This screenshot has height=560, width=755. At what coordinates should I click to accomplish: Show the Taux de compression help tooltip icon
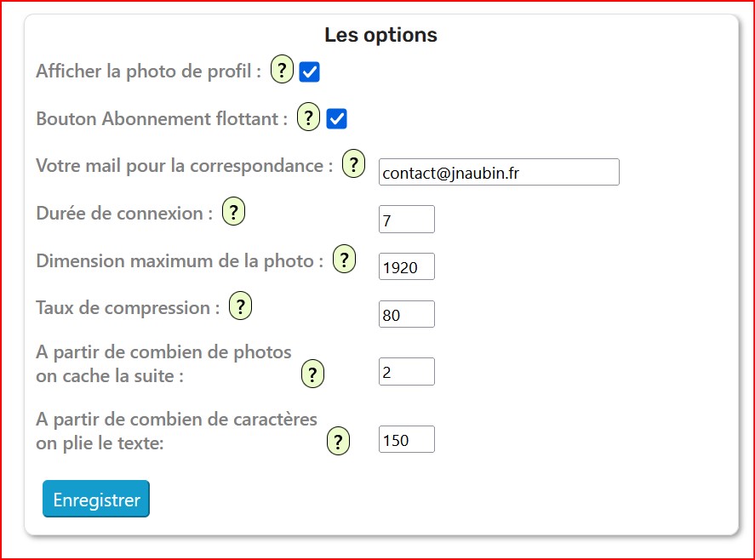coord(241,306)
